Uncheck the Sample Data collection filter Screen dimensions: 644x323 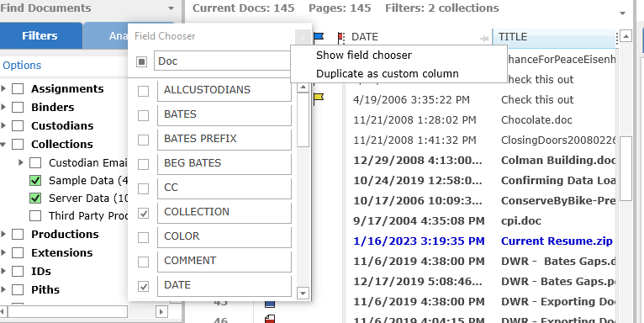pyautogui.click(x=35, y=181)
